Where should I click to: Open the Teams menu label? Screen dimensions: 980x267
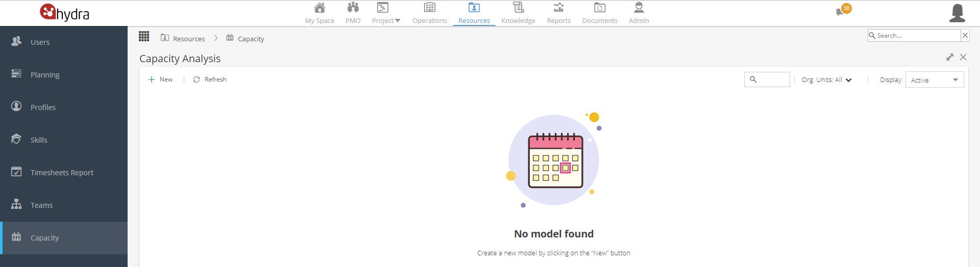point(41,205)
